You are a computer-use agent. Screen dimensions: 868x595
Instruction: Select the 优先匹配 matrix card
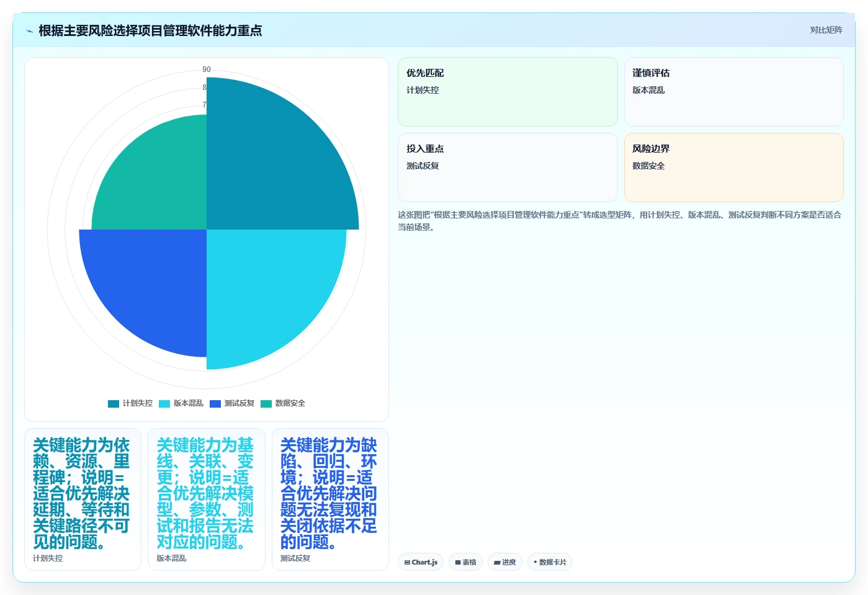tap(508, 92)
